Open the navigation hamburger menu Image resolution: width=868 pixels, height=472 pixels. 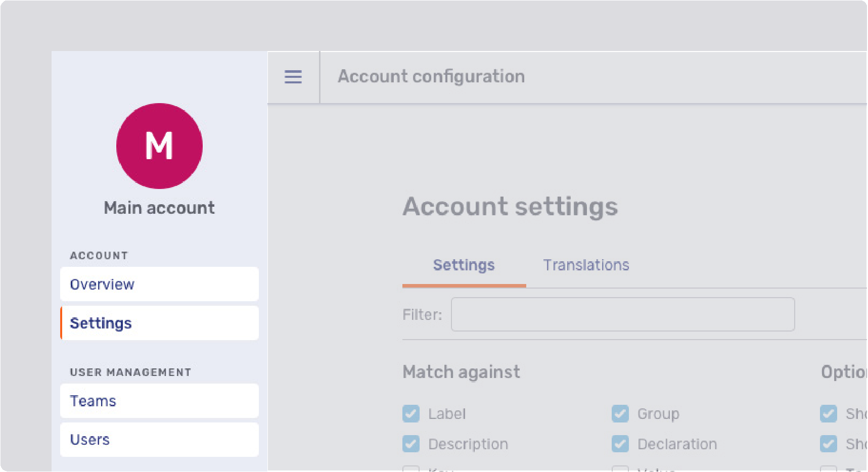click(x=293, y=77)
